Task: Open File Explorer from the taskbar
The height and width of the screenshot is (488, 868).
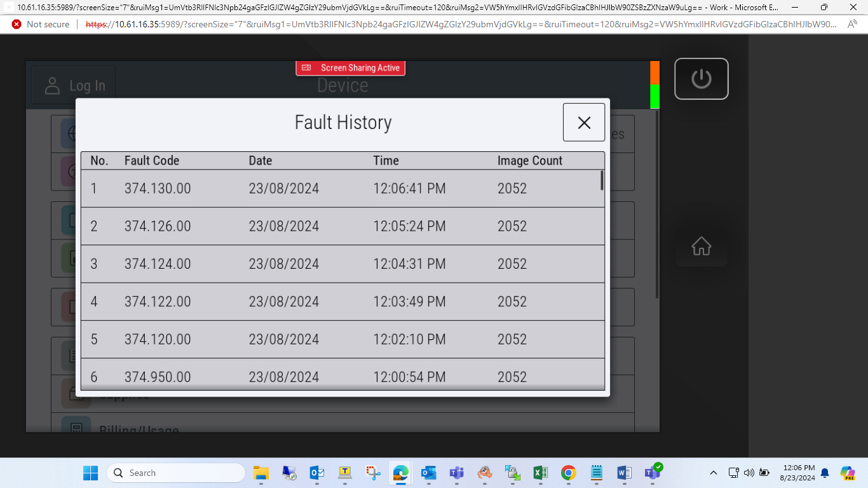Action: coord(261,473)
